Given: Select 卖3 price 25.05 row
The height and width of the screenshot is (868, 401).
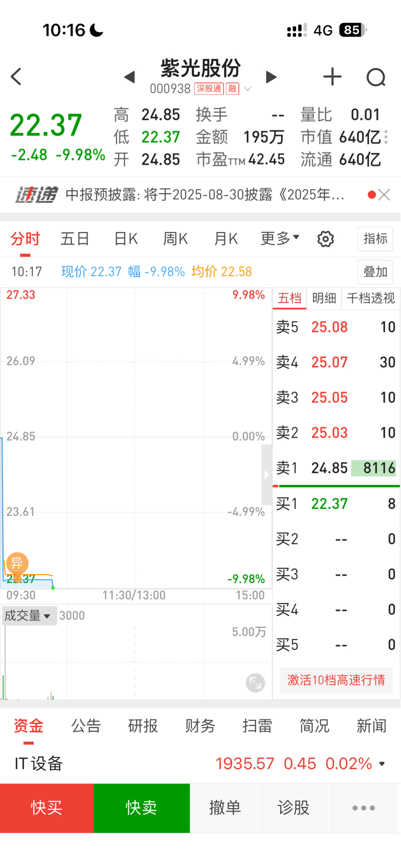Looking at the screenshot, I should pos(336,397).
